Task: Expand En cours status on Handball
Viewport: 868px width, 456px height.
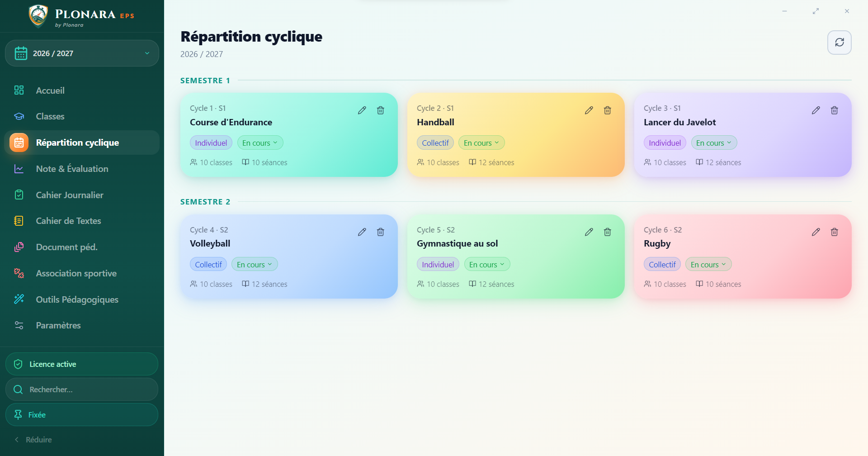Action: tap(481, 143)
